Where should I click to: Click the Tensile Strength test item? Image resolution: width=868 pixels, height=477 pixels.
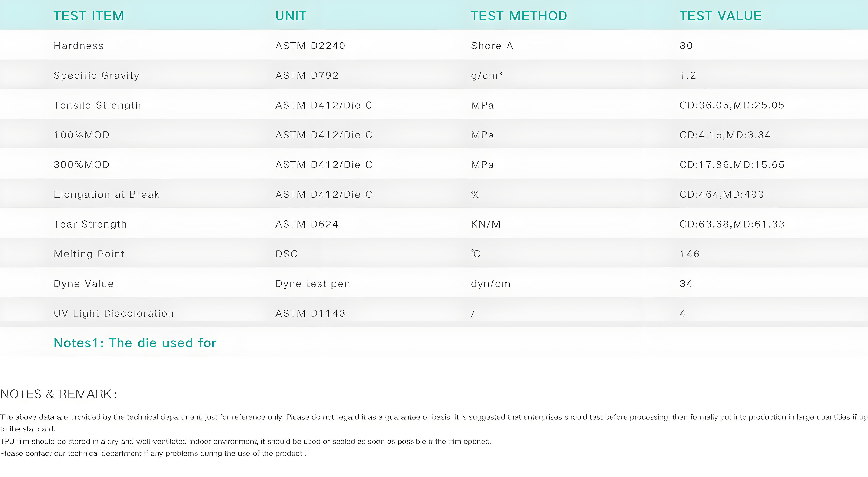pyautogui.click(x=97, y=105)
